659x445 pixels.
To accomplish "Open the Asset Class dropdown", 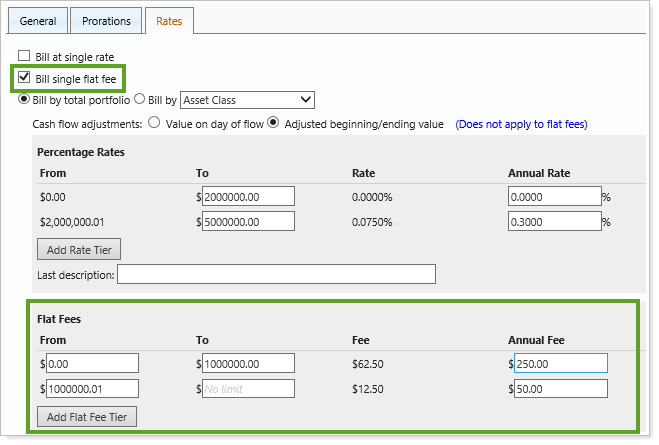I will [x=248, y=99].
